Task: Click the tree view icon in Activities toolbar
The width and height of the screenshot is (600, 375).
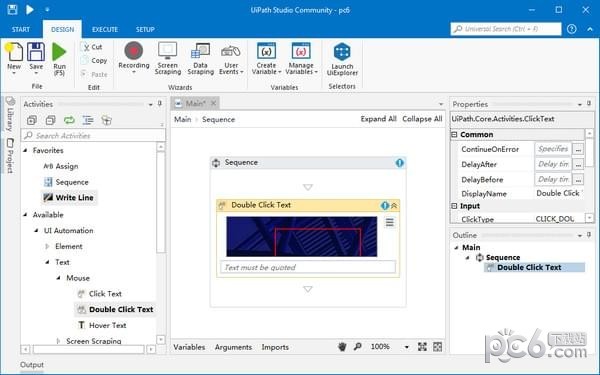Action: coord(88,121)
